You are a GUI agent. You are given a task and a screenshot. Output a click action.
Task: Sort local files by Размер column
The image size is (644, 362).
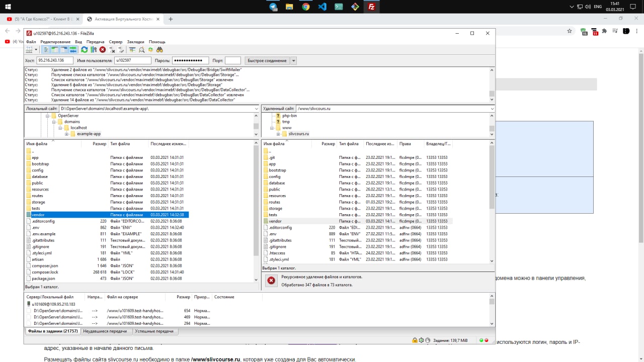click(x=100, y=144)
